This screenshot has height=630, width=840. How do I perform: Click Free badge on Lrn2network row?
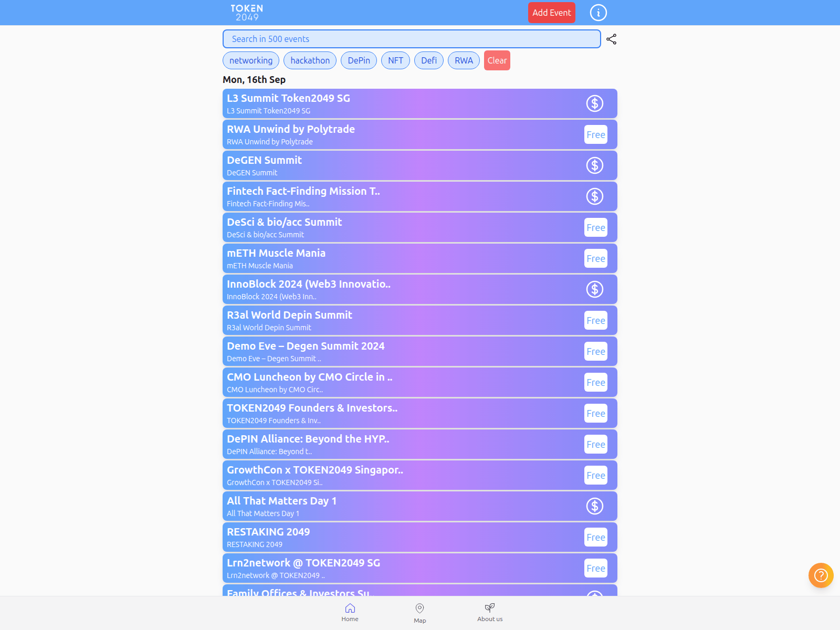596,568
